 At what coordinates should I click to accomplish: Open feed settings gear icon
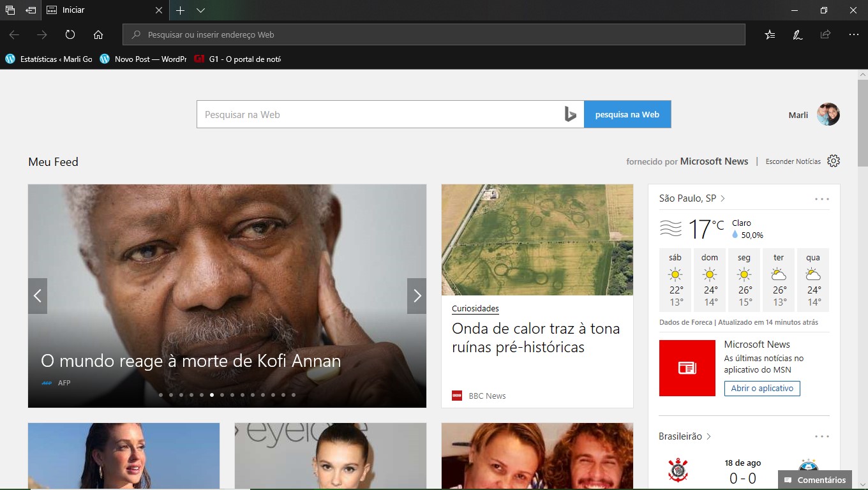pyautogui.click(x=834, y=161)
